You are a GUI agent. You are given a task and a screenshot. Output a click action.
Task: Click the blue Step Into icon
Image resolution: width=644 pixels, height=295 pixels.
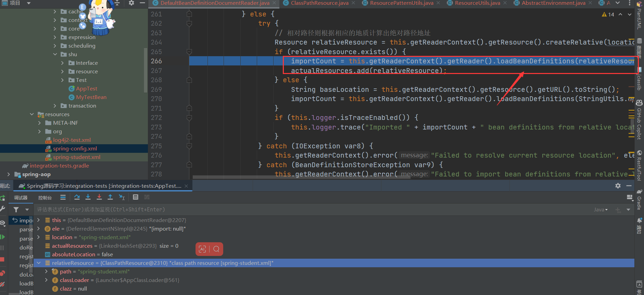point(88,197)
